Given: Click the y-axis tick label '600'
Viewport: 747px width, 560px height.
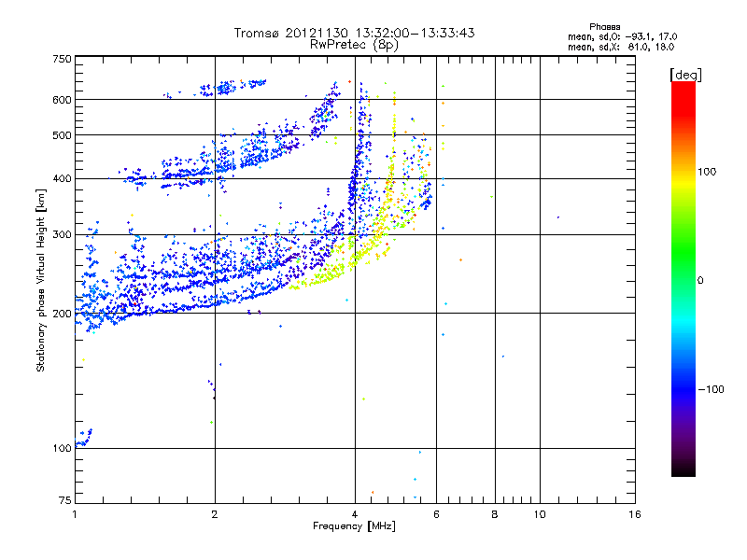Looking at the screenshot, I should tap(62, 100).
